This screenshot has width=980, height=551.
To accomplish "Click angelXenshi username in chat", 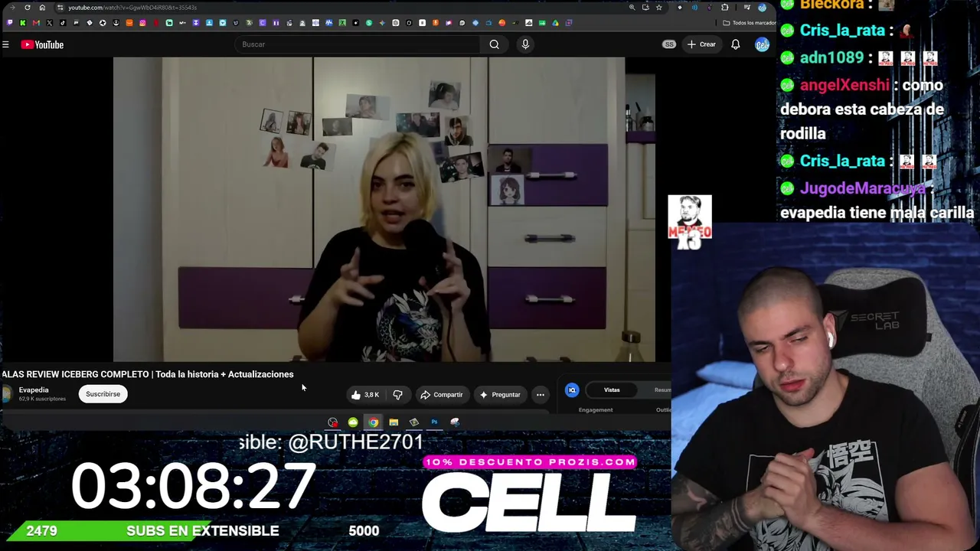I will click(844, 85).
